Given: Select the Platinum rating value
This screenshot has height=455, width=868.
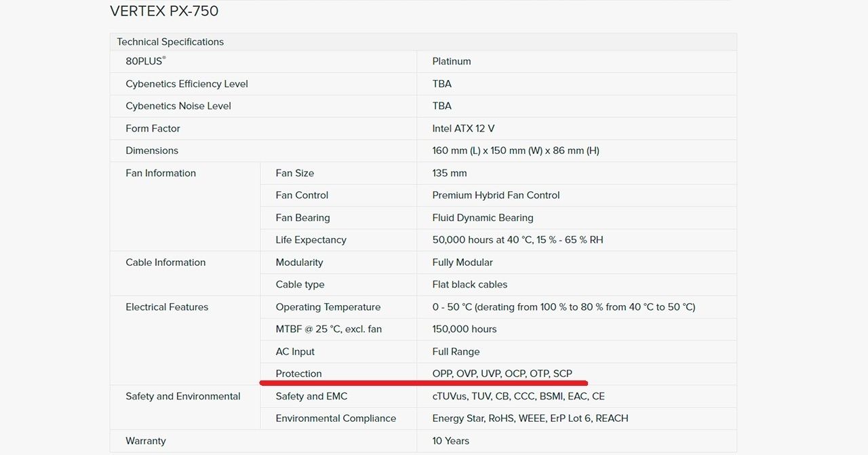Looking at the screenshot, I should click(x=452, y=61).
